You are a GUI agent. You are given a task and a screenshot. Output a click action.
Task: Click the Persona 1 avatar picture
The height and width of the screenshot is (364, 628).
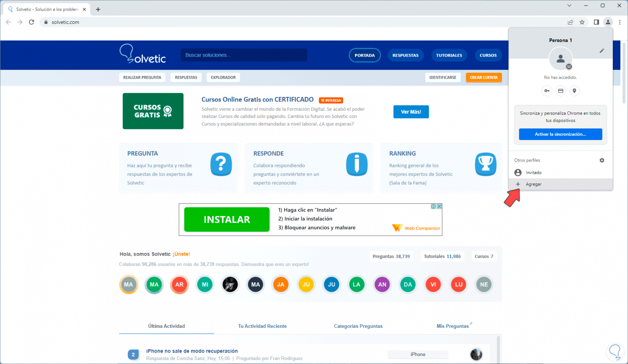click(x=560, y=59)
